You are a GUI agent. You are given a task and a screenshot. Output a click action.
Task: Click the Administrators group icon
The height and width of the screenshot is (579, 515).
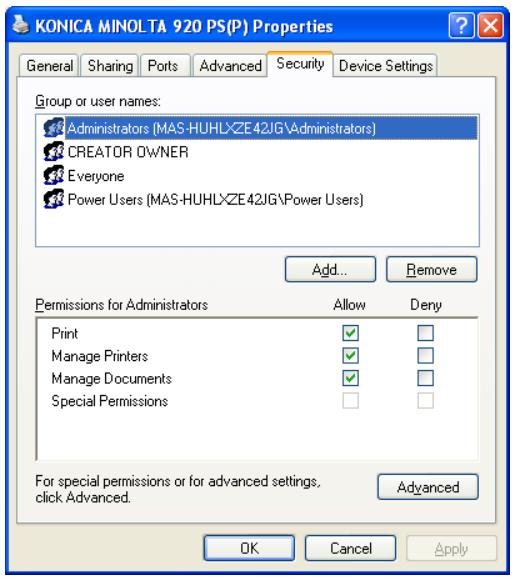(54, 128)
